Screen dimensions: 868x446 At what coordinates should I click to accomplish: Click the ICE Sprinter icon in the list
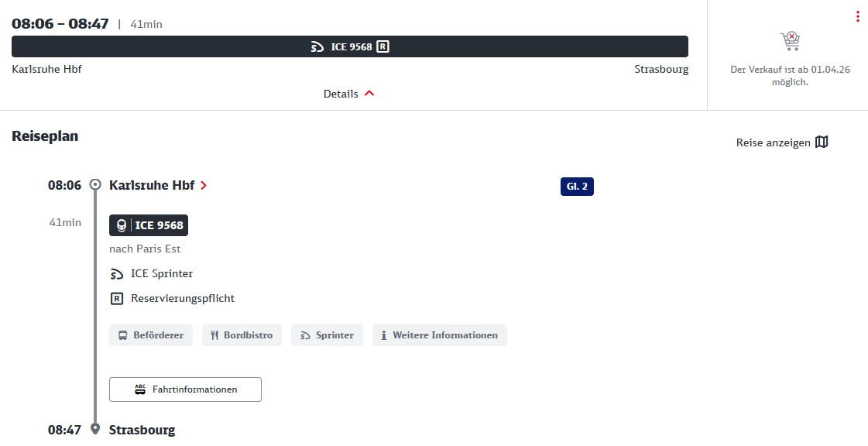[x=116, y=274]
